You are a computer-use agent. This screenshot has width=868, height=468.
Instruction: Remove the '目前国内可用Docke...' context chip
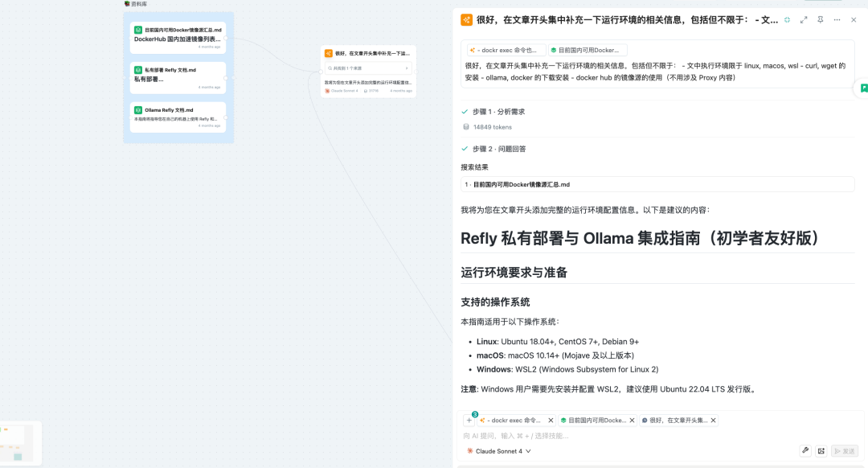tap(633, 421)
